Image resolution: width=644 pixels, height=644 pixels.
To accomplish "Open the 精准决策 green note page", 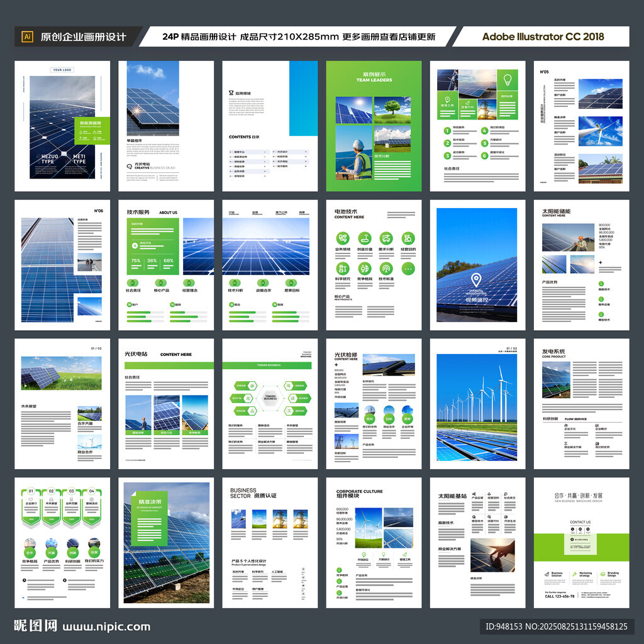I will pos(166,543).
